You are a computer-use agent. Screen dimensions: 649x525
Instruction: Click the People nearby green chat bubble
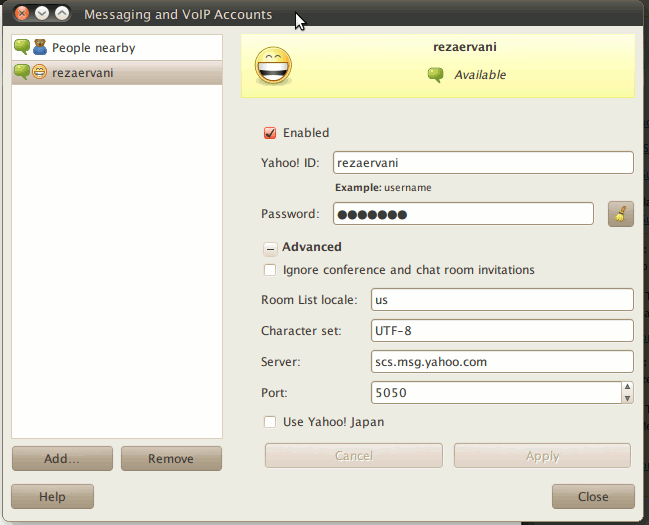click(22, 47)
